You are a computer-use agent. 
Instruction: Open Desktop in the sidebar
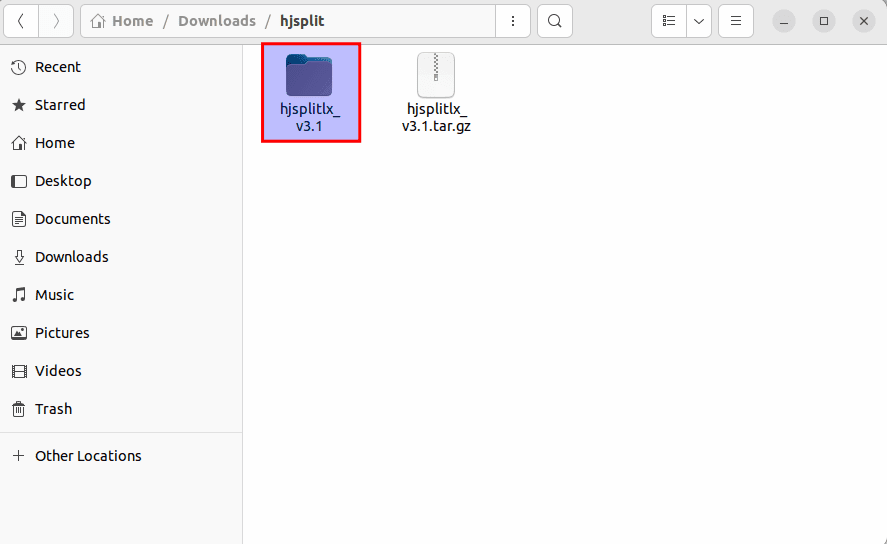121,181
